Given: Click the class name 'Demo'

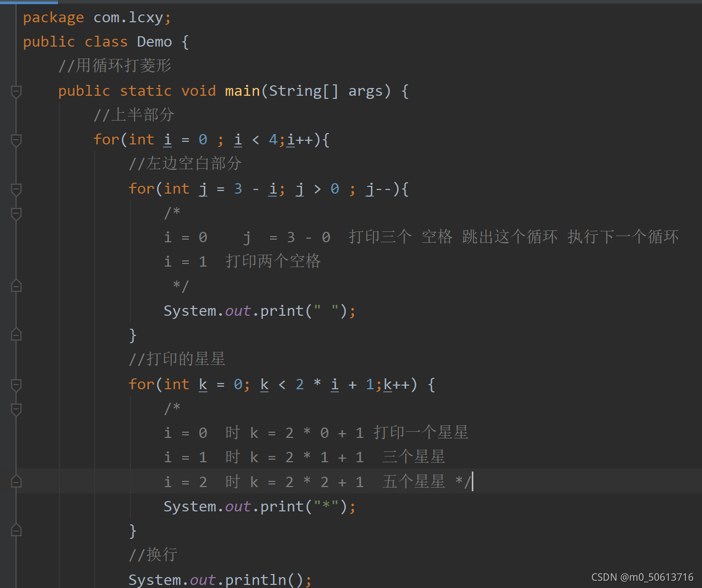Looking at the screenshot, I should pos(154,42).
